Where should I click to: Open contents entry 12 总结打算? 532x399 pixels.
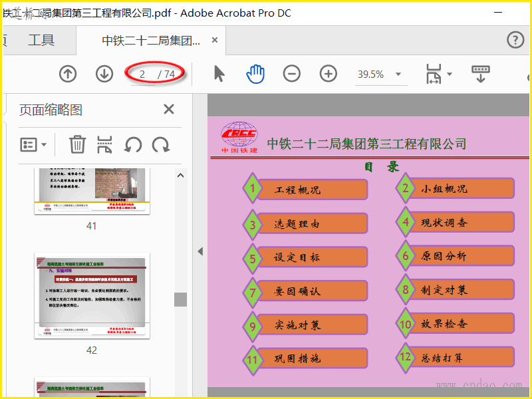coord(455,357)
